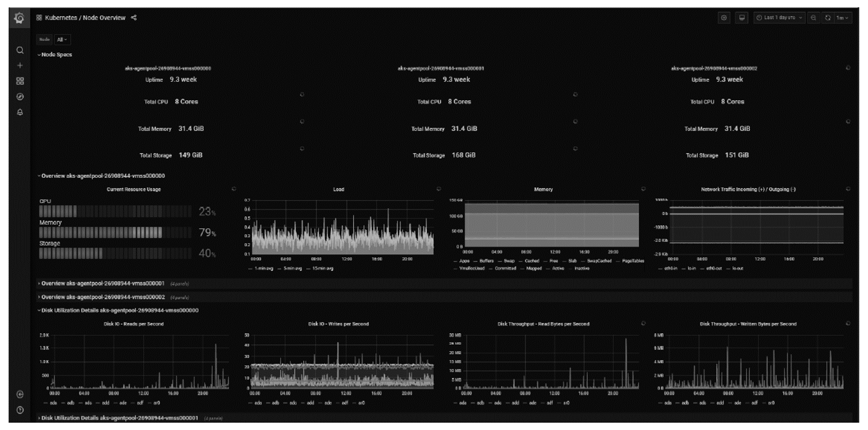Click info icon on vmss000001 Total CPU panel
The image size is (868, 430).
[575, 94]
